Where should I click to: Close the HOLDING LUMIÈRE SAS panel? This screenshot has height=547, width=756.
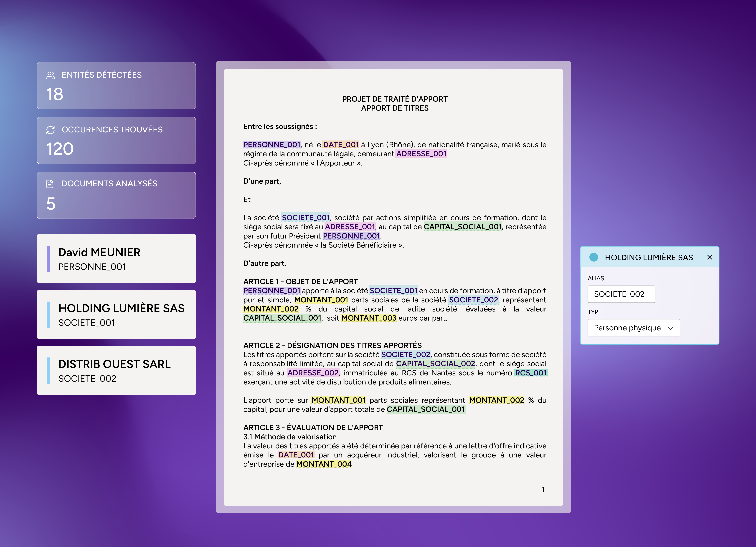click(x=710, y=257)
